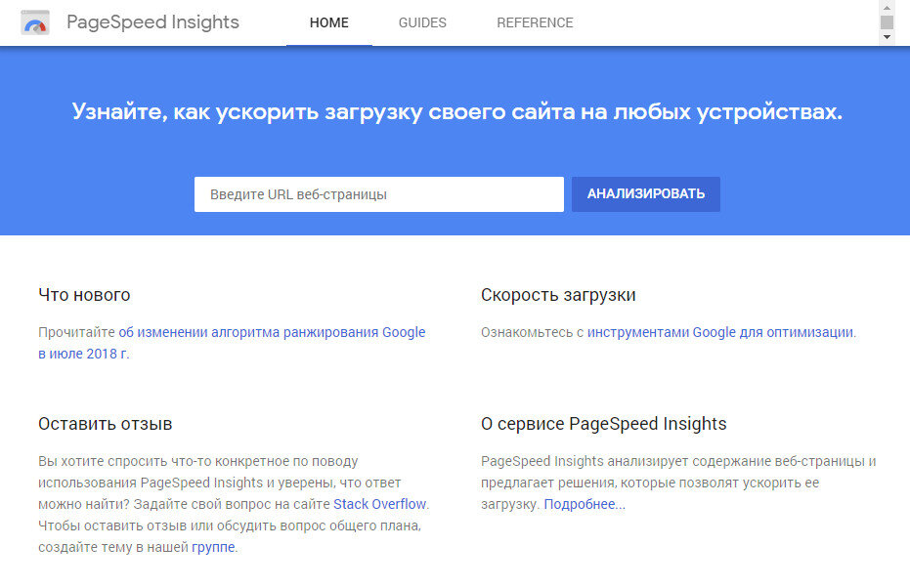Click the 'Скорость загрузки' heading
The width and height of the screenshot is (910, 588).
558,295
